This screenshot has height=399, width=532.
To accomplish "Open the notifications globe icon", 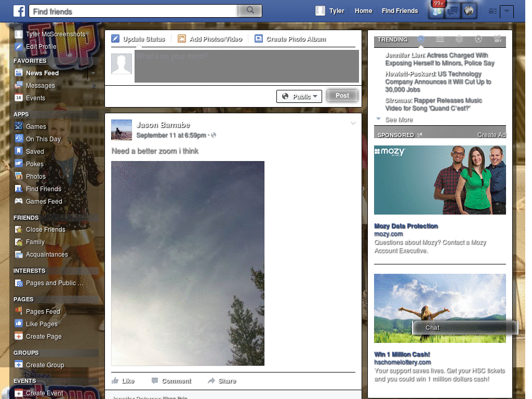I will pos(469,11).
